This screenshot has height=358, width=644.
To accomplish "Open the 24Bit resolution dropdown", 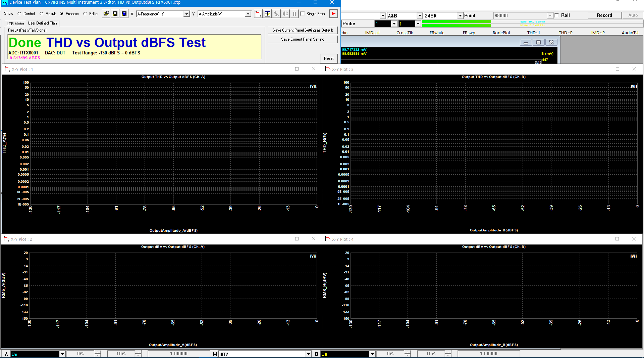I will click(x=460, y=16).
